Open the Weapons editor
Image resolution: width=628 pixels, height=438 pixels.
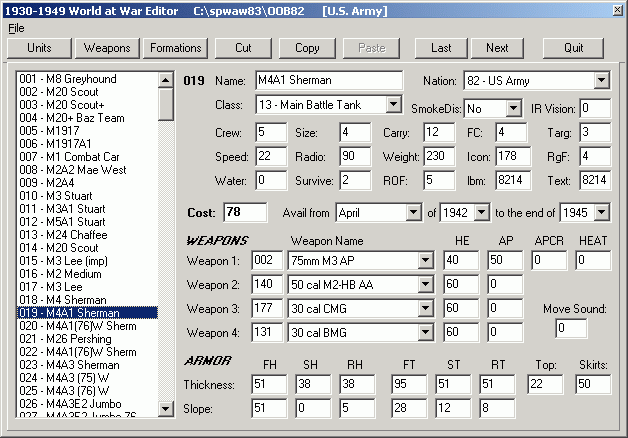pyautogui.click(x=107, y=48)
